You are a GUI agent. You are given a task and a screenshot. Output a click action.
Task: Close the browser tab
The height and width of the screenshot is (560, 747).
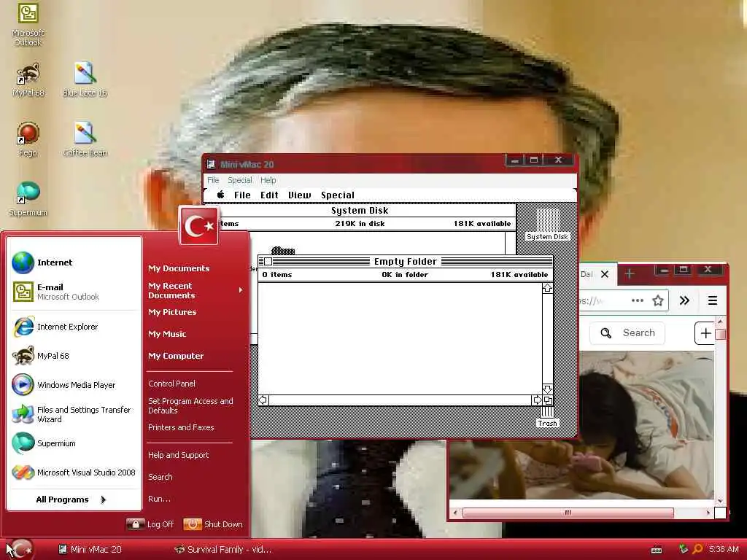click(x=605, y=274)
